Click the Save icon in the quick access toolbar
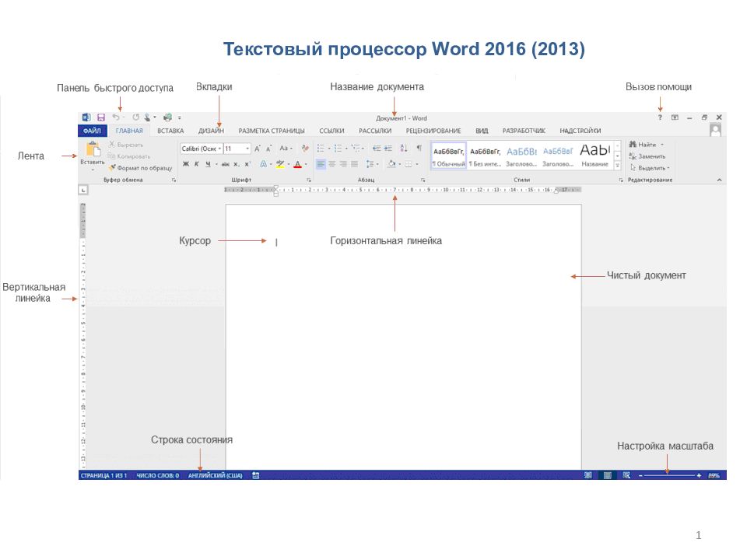The width and height of the screenshot is (747, 560). tap(101, 117)
